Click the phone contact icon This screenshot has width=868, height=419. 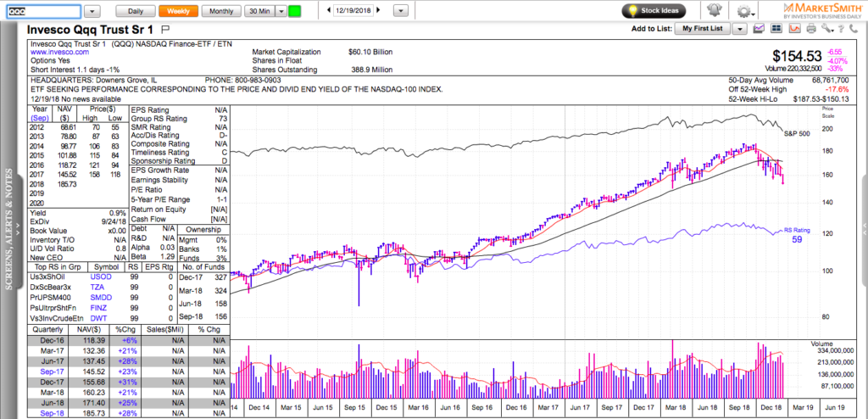point(854,28)
